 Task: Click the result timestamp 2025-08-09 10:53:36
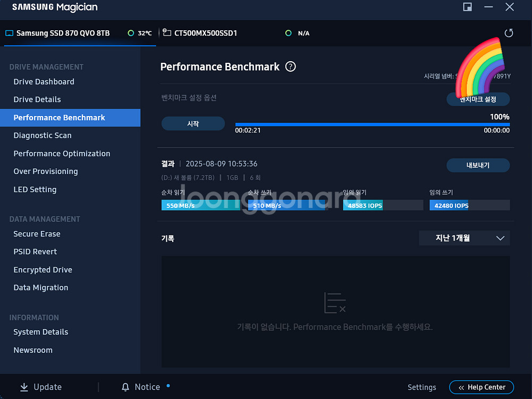point(222,164)
